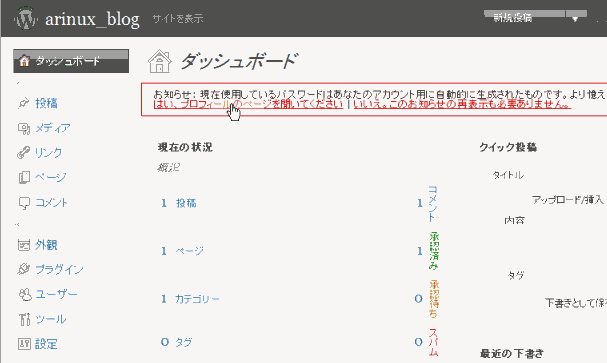Open the arinux_blog site title
This screenshot has height=363, width=607.
click(92, 19)
